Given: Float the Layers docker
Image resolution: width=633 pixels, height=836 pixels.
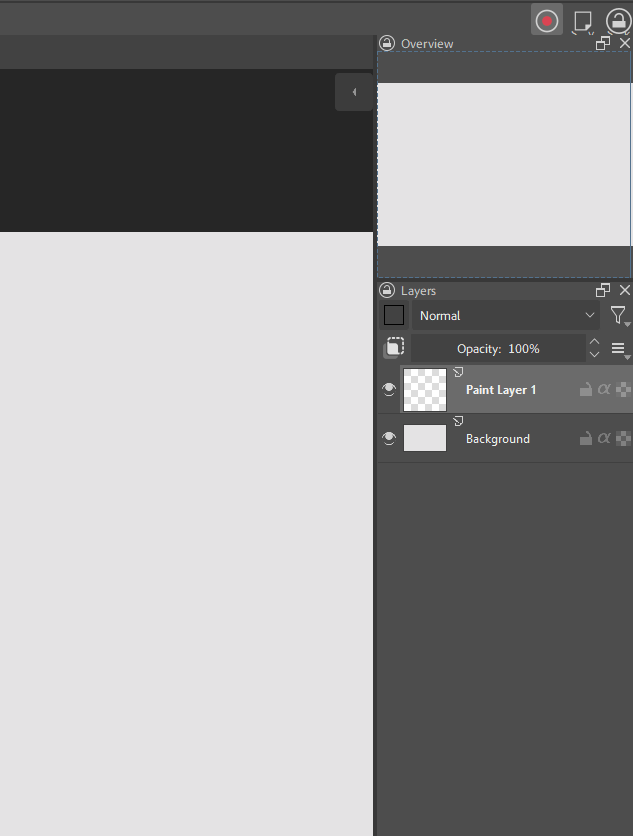Looking at the screenshot, I should 603,290.
